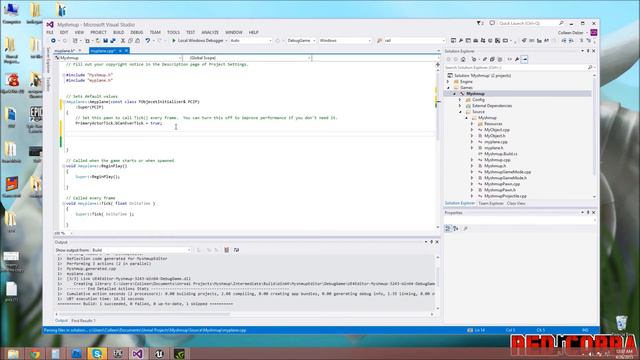
Task: Open the BUILD menu
Action: [x=118, y=32]
